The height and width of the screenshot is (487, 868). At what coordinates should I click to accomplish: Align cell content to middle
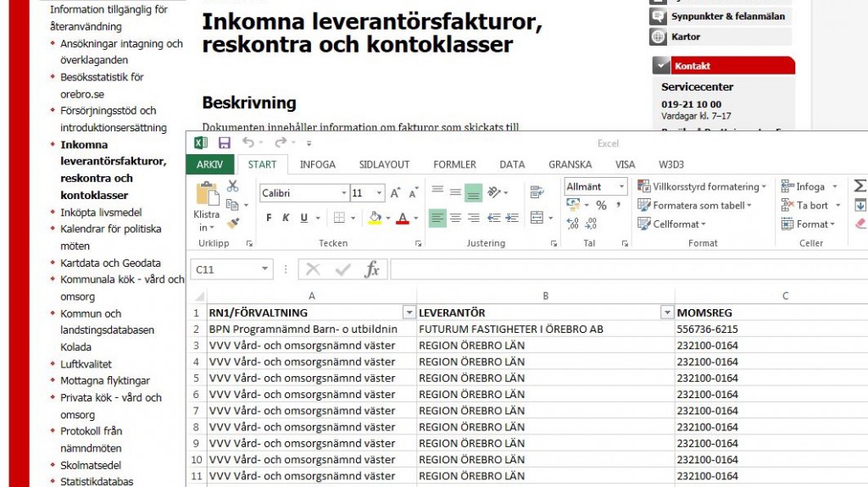tap(455, 191)
